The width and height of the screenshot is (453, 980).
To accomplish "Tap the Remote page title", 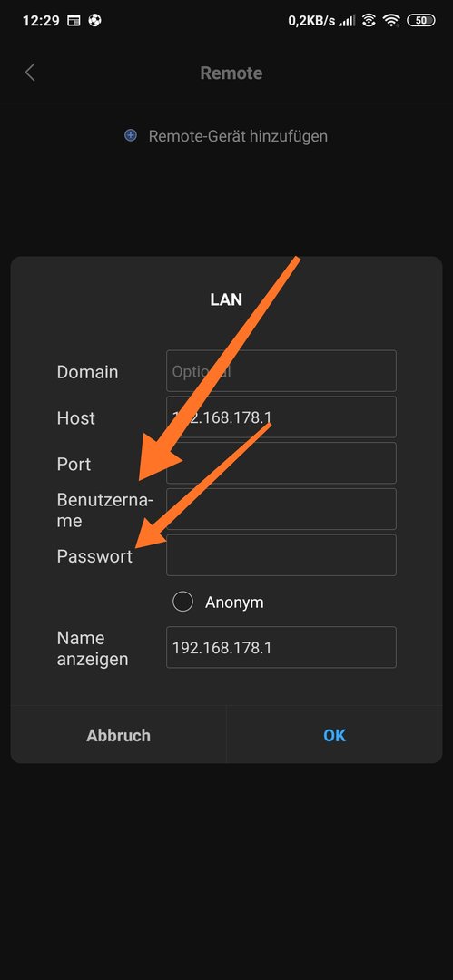I will [231, 73].
